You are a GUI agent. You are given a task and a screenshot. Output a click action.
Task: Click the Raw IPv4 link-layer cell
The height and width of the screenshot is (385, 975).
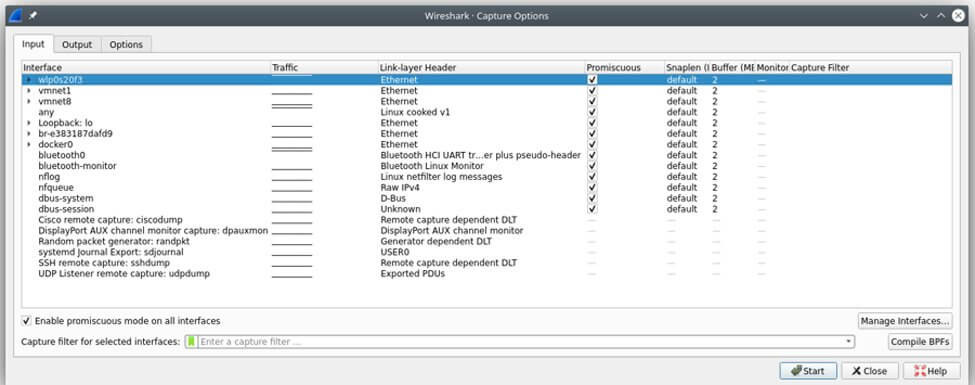[x=400, y=187]
